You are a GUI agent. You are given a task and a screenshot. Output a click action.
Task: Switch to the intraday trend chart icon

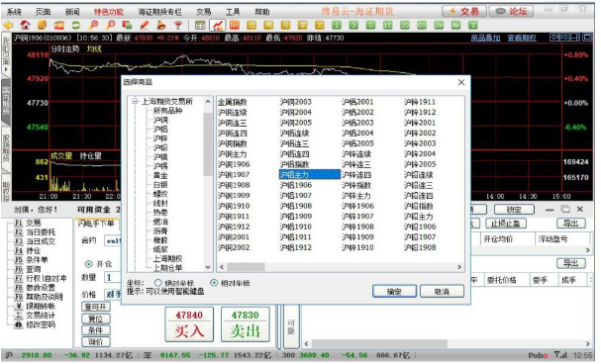coord(217,26)
